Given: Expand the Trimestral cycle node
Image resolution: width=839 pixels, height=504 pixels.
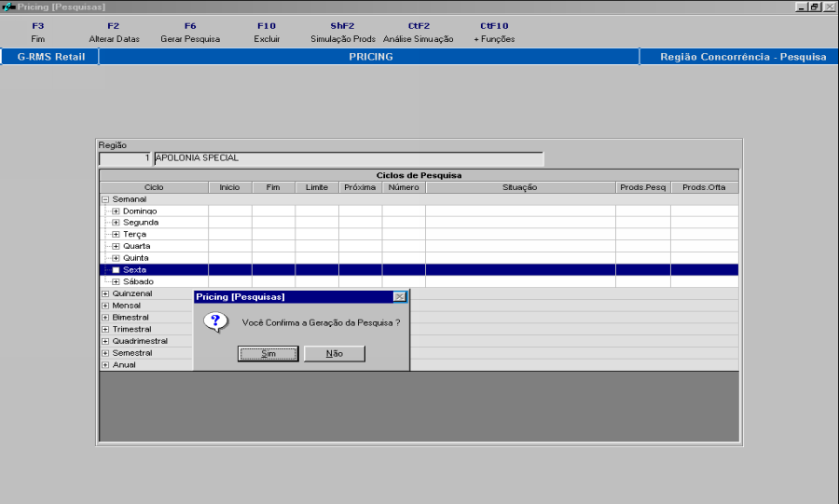Looking at the screenshot, I should click(105, 329).
